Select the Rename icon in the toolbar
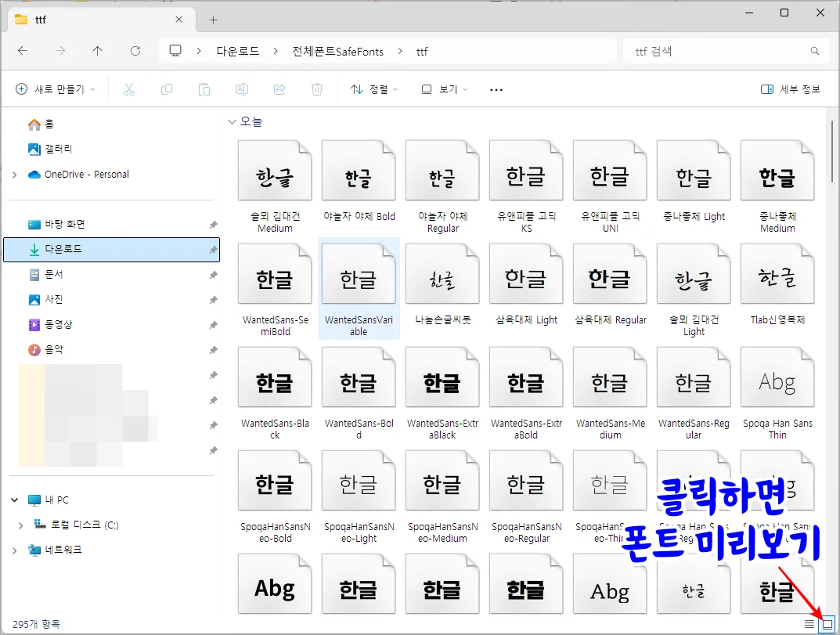The width and height of the screenshot is (840, 635). click(x=242, y=88)
